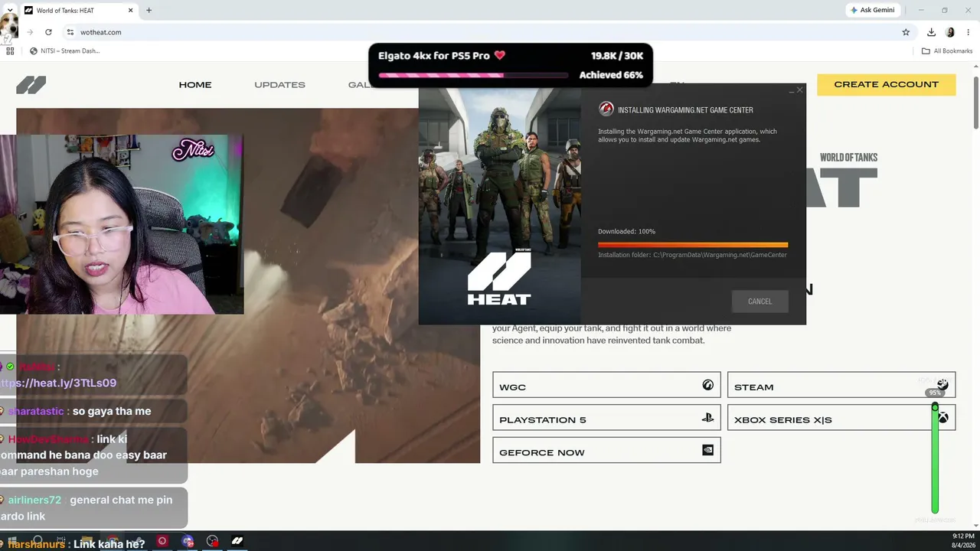Viewport: 980px width, 551px height.
Task: Click the CREATE ACCOUNT button
Action: [886, 84]
